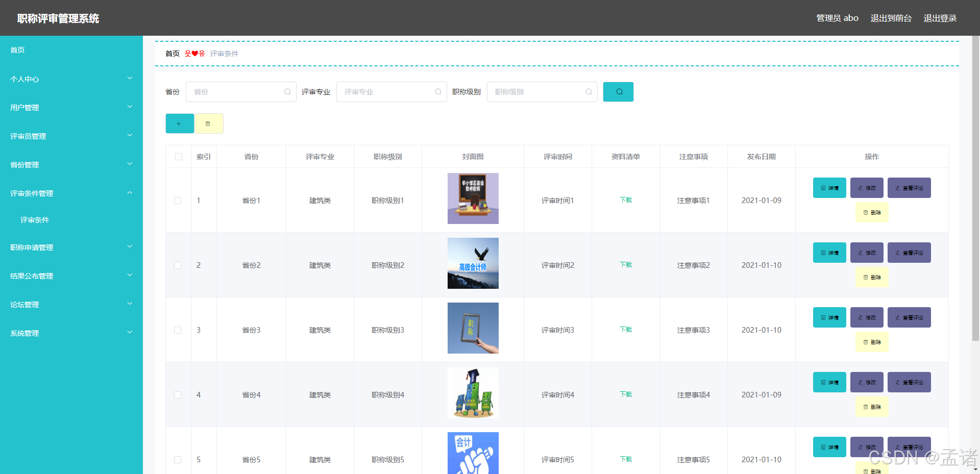The image size is (980, 474).
Task: Click search icon in 省份 field
Action: tap(287, 92)
